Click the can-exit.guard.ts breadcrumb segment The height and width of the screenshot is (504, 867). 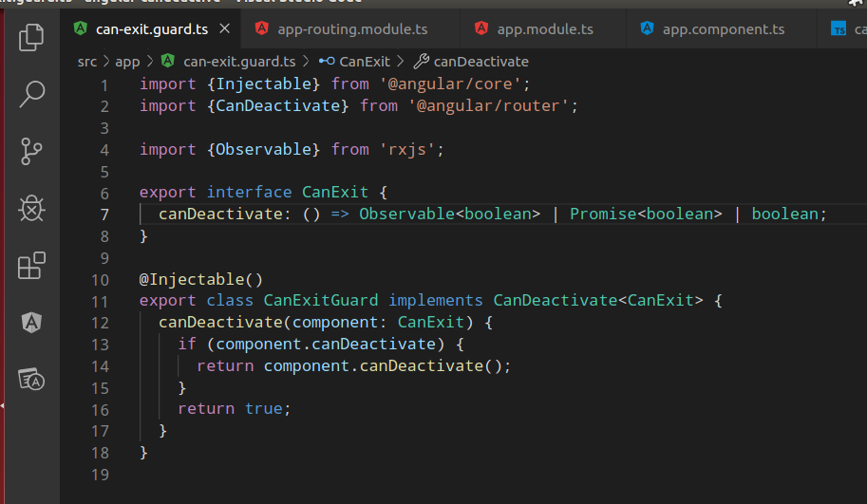coord(239,62)
